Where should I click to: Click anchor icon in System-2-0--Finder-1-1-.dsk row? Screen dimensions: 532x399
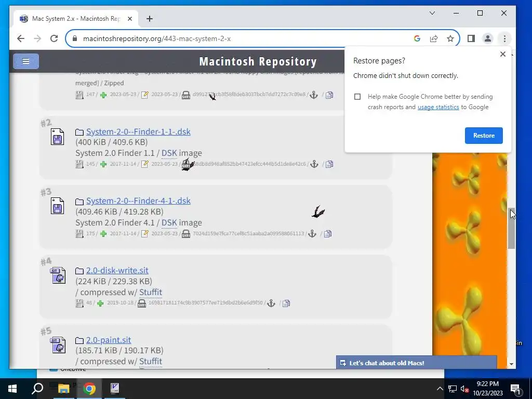(314, 164)
